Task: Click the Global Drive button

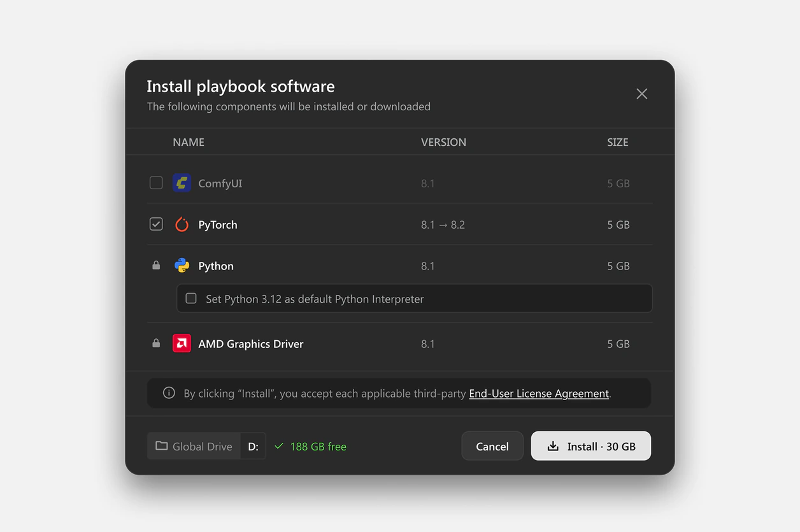Action: pos(194,446)
